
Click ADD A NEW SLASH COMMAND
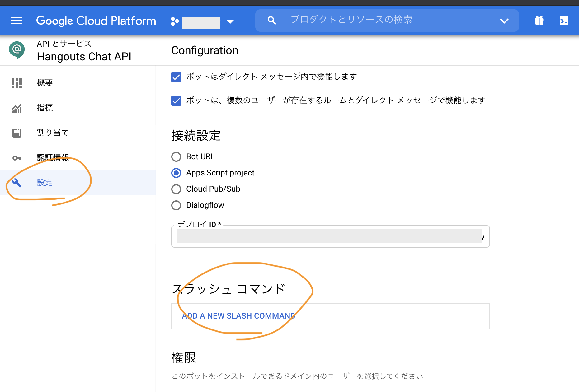238,316
